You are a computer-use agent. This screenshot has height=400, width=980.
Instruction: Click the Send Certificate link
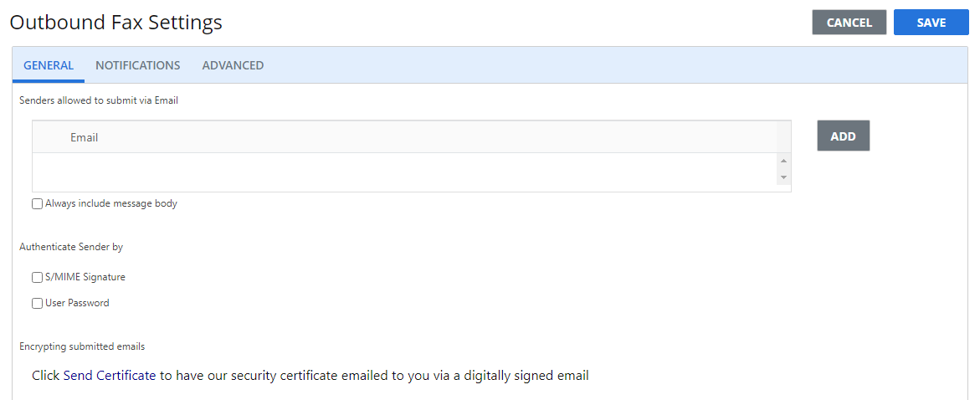(109, 376)
